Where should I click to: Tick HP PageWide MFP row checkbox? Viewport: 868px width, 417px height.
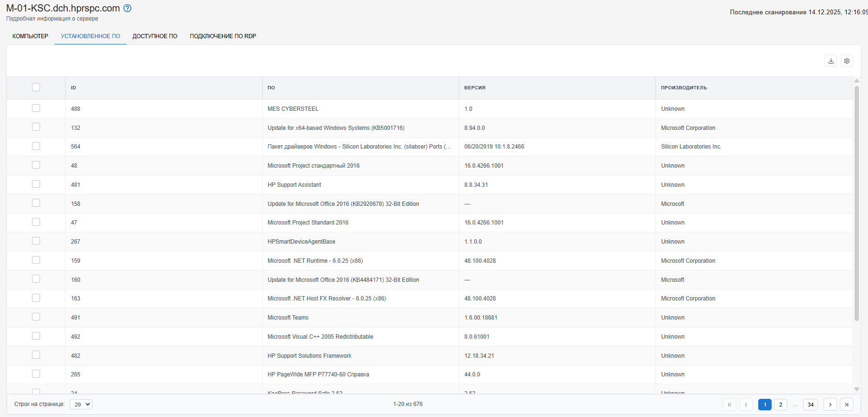pos(36,374)
